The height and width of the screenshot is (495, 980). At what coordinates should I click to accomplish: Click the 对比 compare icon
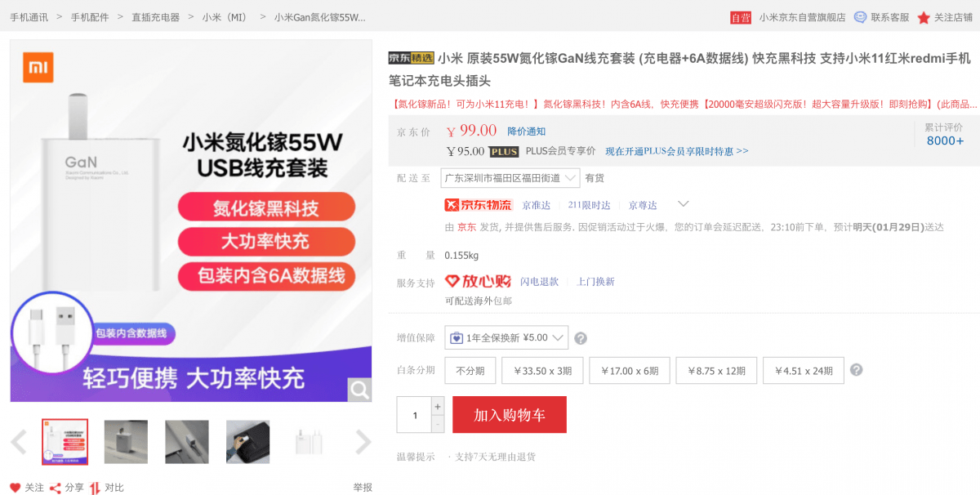click(x=96, y=488)
